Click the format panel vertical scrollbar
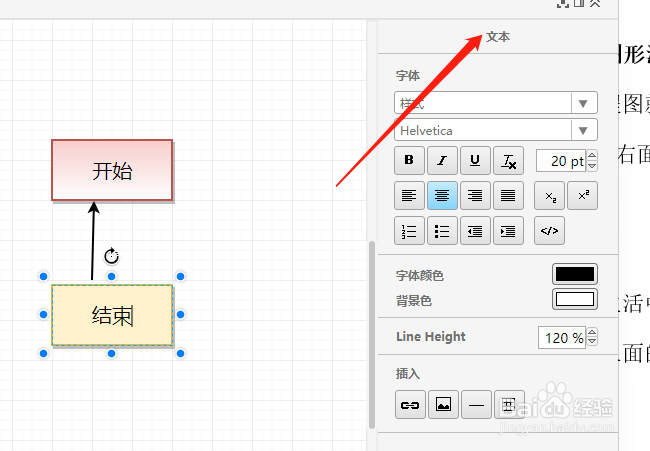This screenshot has width=650, height=451. tap(371, 335)
